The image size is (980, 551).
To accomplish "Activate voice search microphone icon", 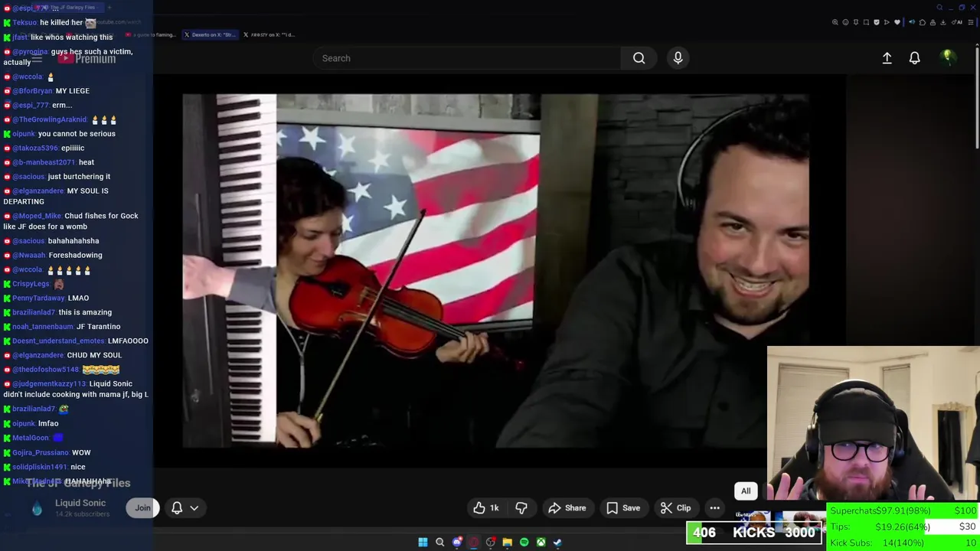I will click(678, 58).
